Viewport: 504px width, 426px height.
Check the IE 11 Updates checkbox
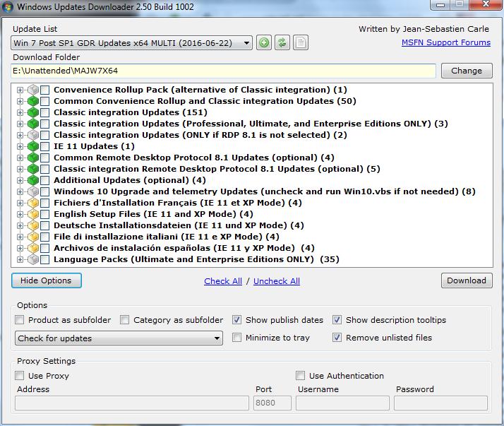pyautogui.click(x=44, y=146)
